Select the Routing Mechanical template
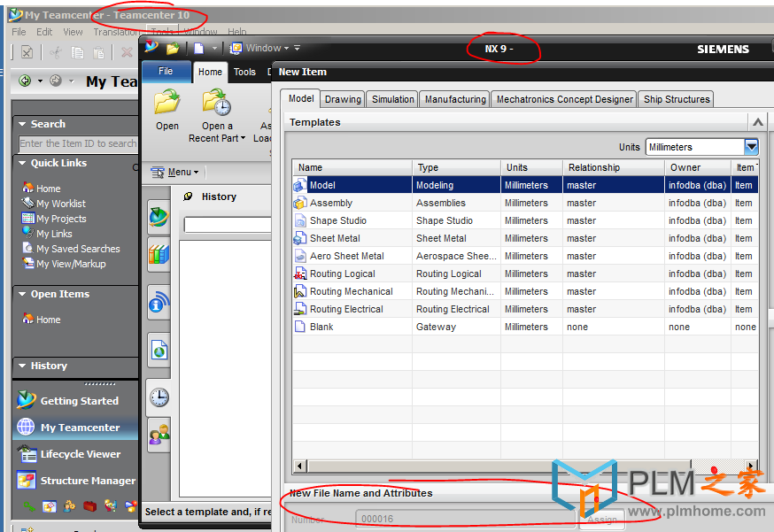The height and width of the screenshot is (532, 774). 525,291
